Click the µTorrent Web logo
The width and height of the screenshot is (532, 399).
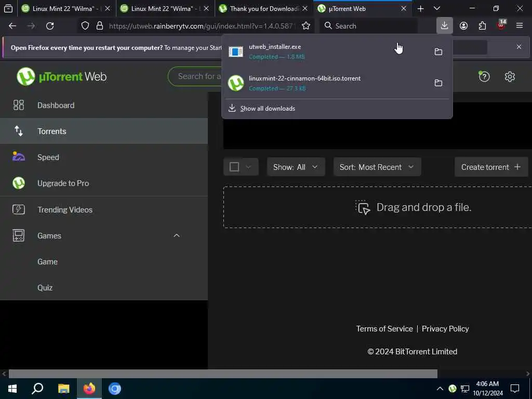coord(62,76)
